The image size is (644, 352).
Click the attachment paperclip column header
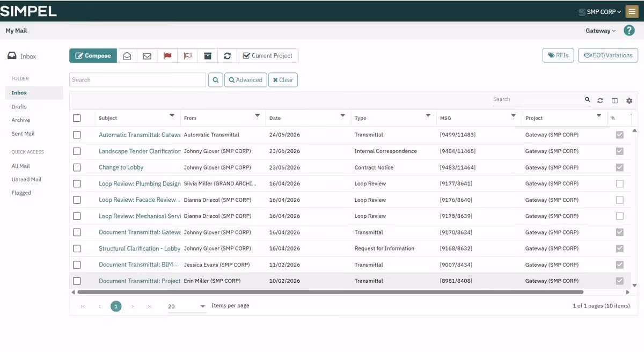pyautogui.click(x=613, y=118)
